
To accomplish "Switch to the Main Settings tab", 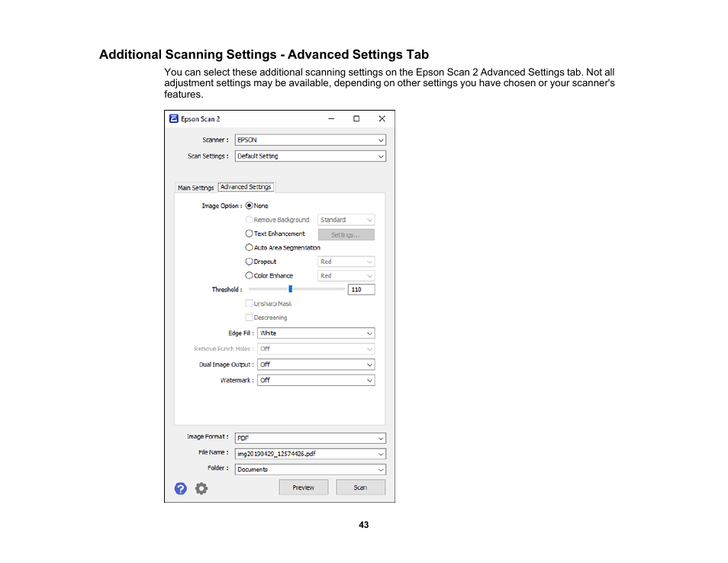I will 195,188.
